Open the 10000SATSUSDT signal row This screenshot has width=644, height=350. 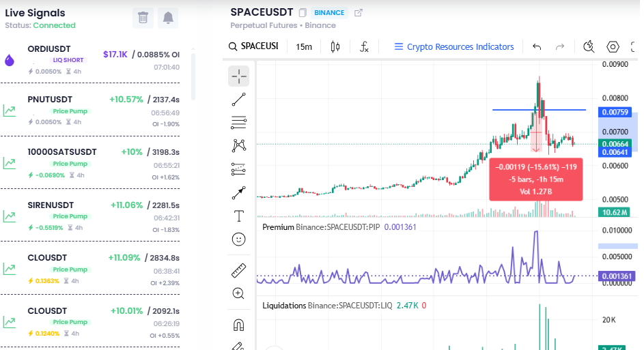click(91, 164)
